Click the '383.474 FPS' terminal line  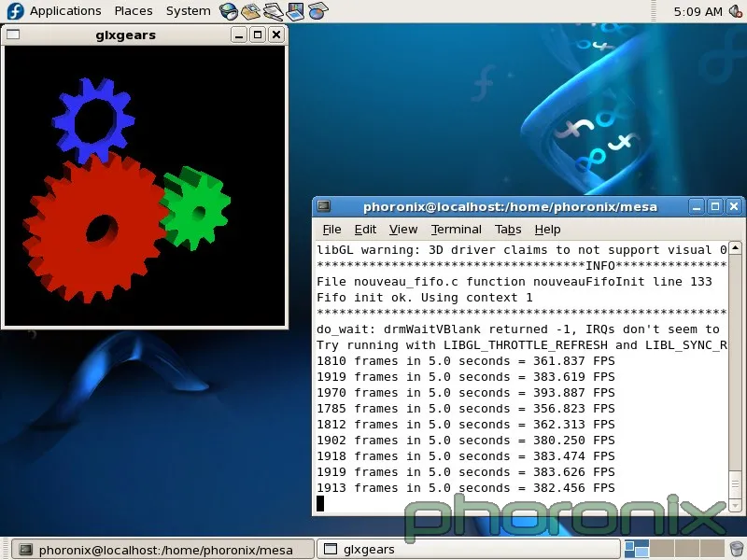click(x=465, y=456)
